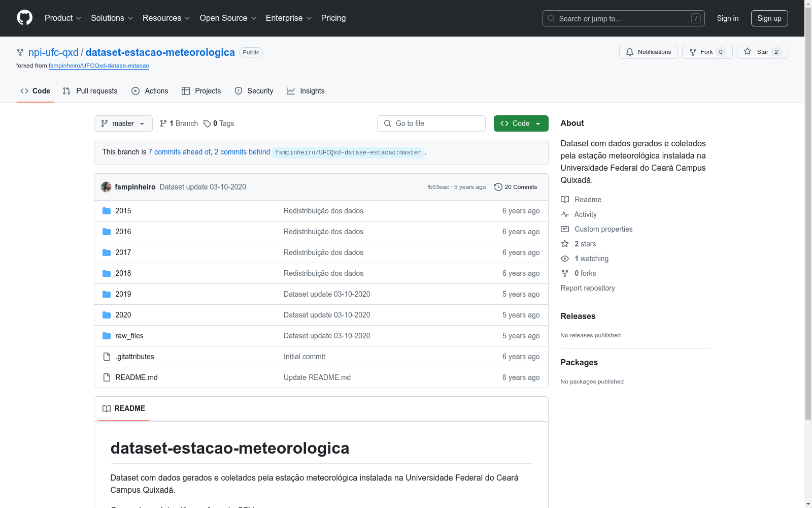Image resolution: width=812 pixels, height=508 pixels.
Task: Click the forked repository icon beside npi-ufc-qxd
Action: tap(20, 52)
